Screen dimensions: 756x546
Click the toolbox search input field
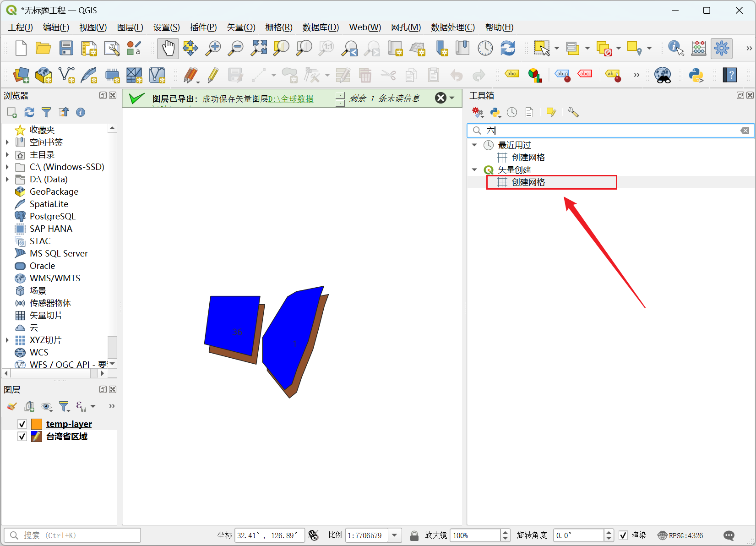pyautogui.click(x=611, y=131)
